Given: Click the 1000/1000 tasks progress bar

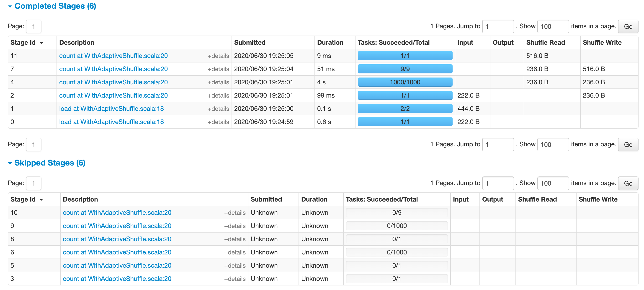Looking at the screenshot, I should [405, 82].
